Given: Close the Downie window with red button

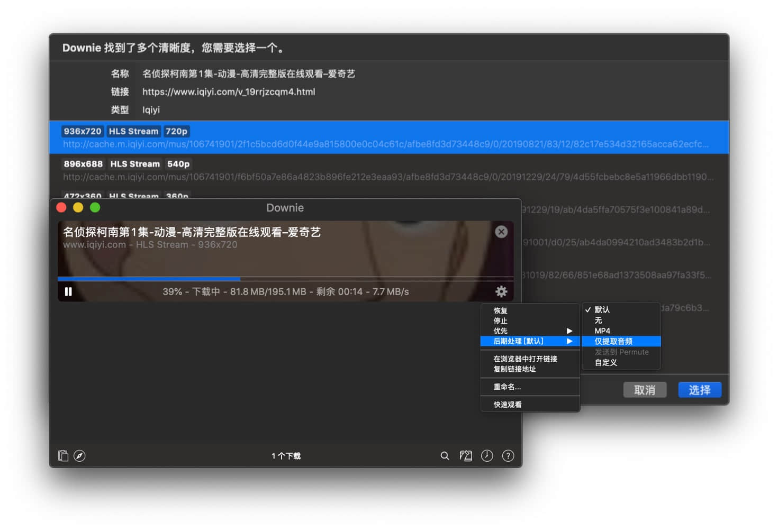Looking at the screenshot, I should pos(61,208).
